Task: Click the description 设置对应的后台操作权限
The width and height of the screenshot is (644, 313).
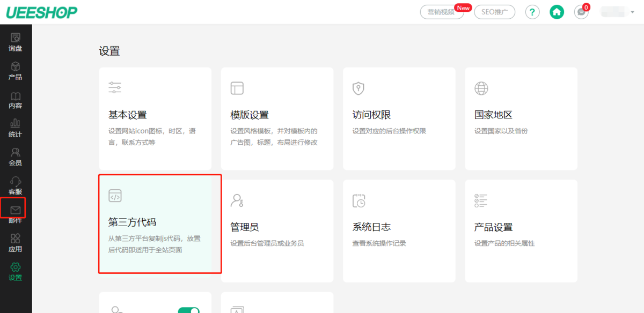Action: pyautogui.click(x=389, y=131)
